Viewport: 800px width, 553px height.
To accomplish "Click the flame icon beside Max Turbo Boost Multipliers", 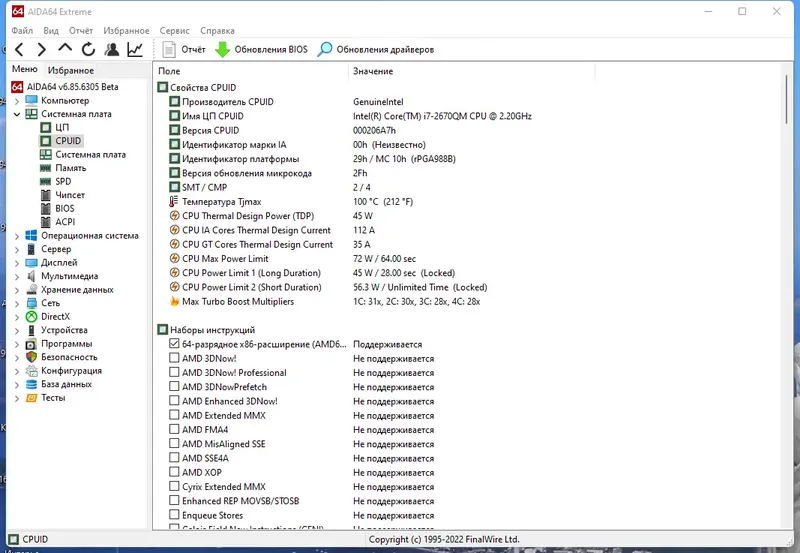I will [174, 301].
